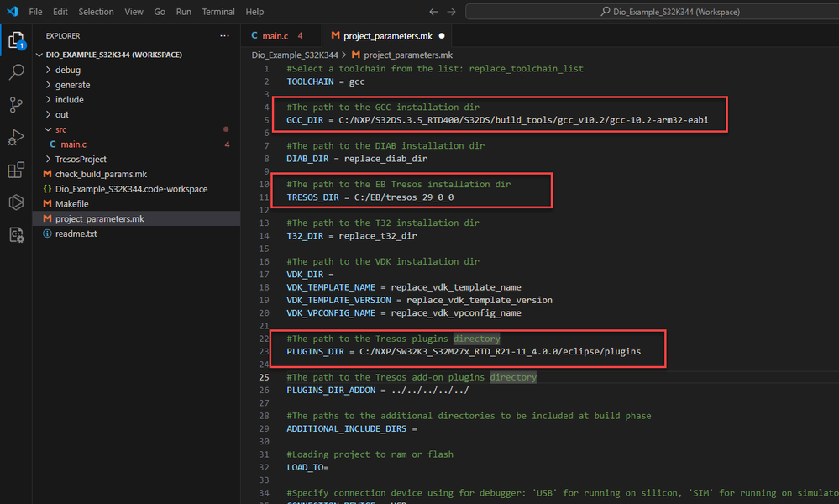Screen dimensions: 839x504
Task: Click the C icon on main.c tab
Action: (254, 35)
